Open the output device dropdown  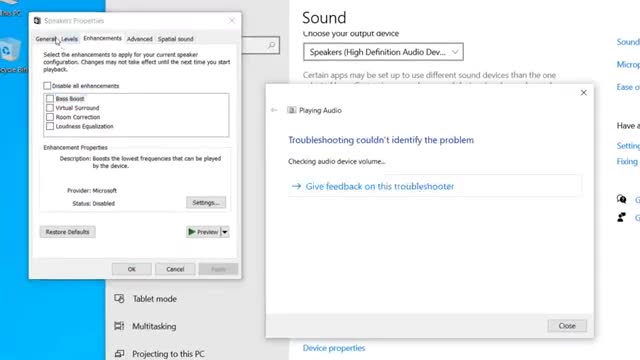pyautogui.click(x=383, y=52)
